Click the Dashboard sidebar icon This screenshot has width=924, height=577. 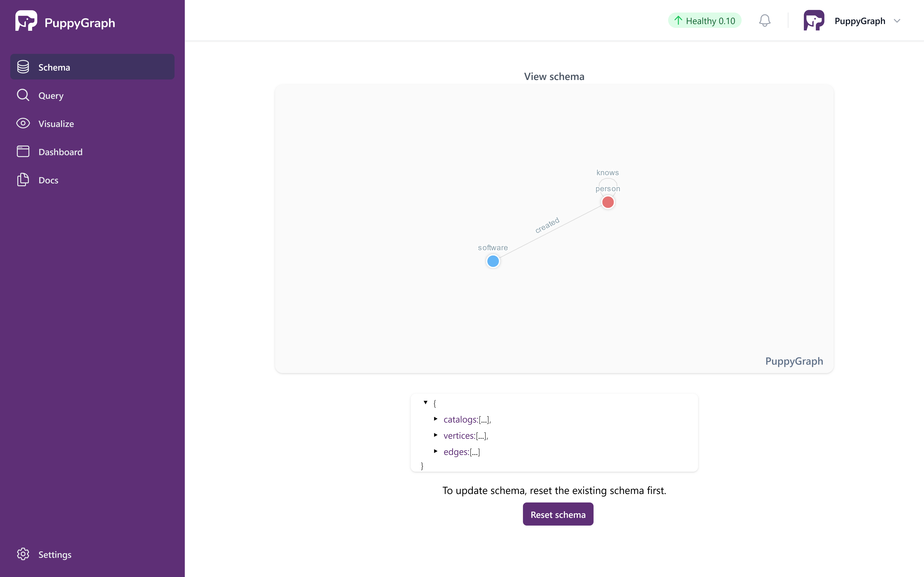tap(23, 152)
